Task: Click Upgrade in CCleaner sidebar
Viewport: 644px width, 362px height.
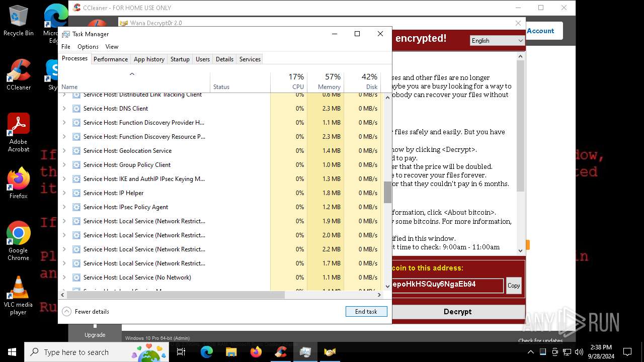Action: [95, 335]
